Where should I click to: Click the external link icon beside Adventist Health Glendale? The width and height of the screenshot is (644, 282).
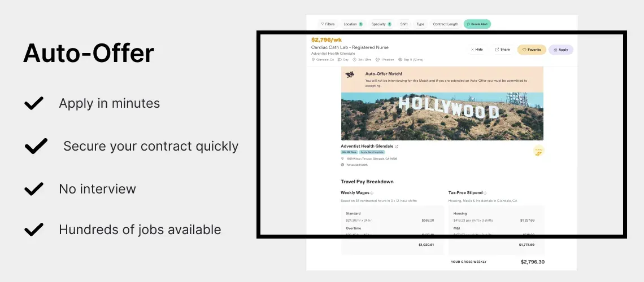pyautogui.click(x=397, y=146)
